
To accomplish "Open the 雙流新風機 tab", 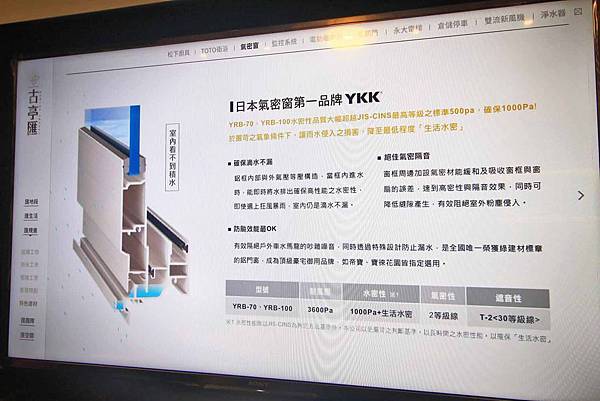I will point(504,19).
